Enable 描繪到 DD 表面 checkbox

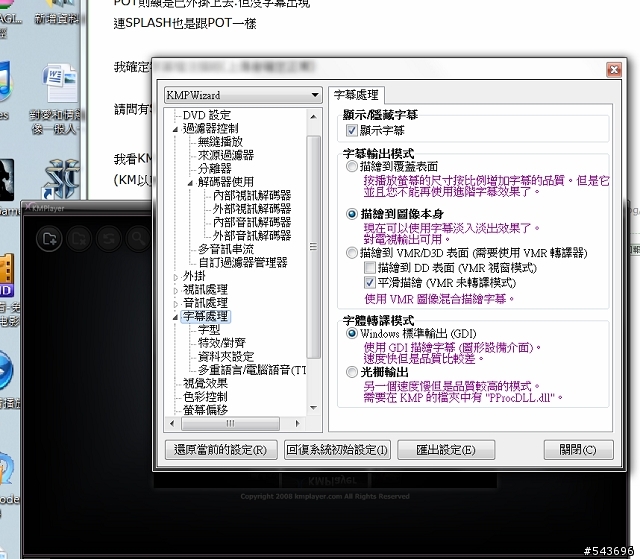coord(369,268)
